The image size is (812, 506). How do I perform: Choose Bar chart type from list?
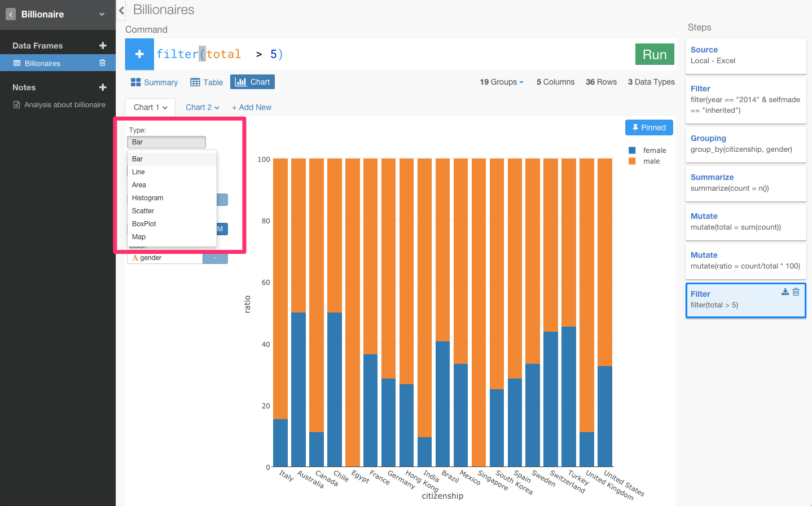[172, 159]
